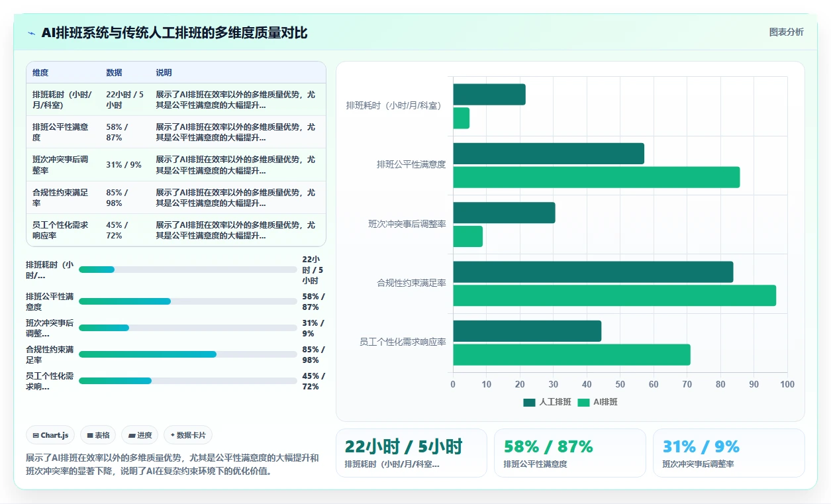Select the 数据卡片 tag chip
Screen dimensions: 831x504
tap(188, 435)
